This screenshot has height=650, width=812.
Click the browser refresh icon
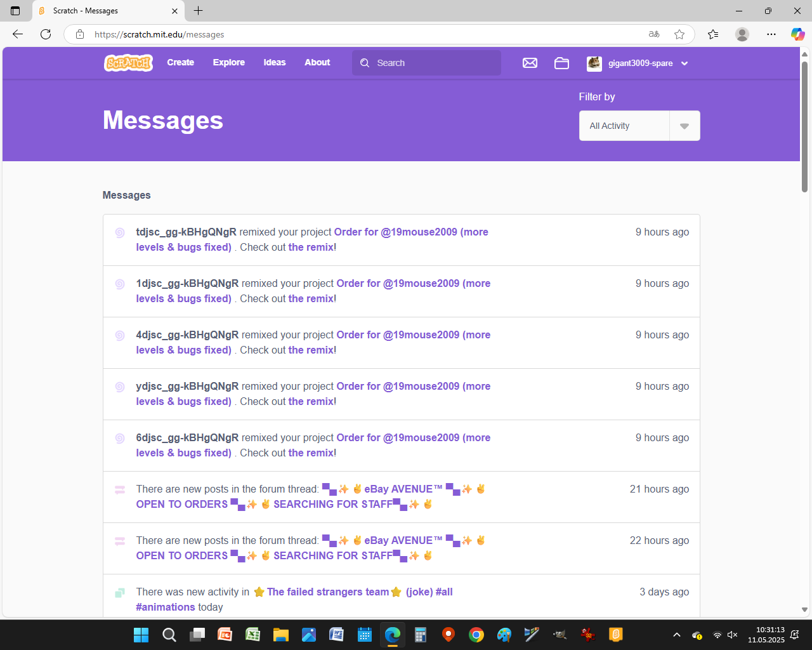point(46,34)
